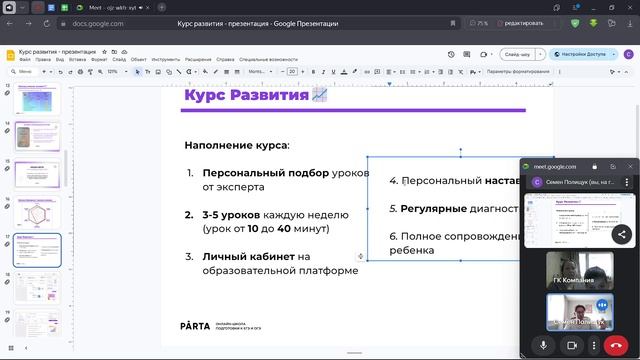Viewport: 640px width, 360px height.
Task: Toggle bold formatting
Action: [313, 72]
